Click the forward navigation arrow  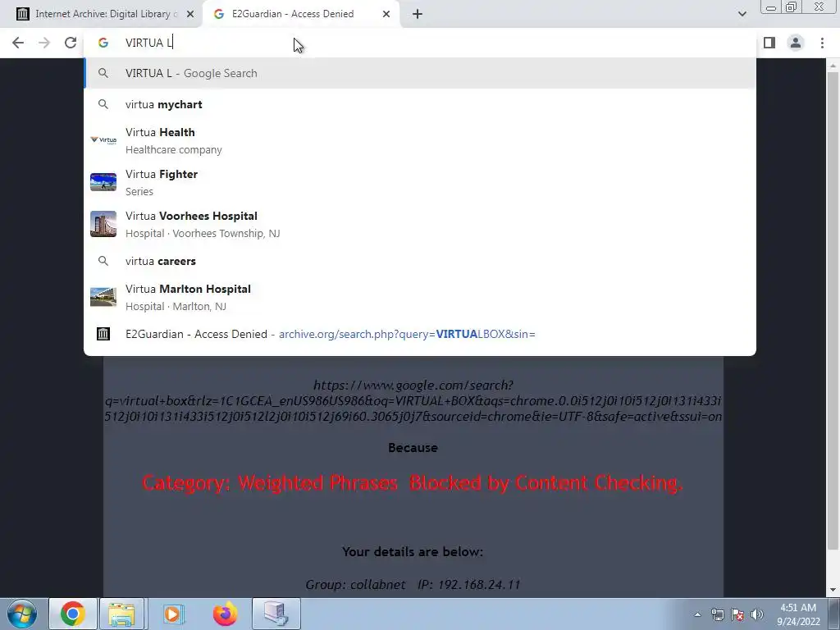[44, 43]
